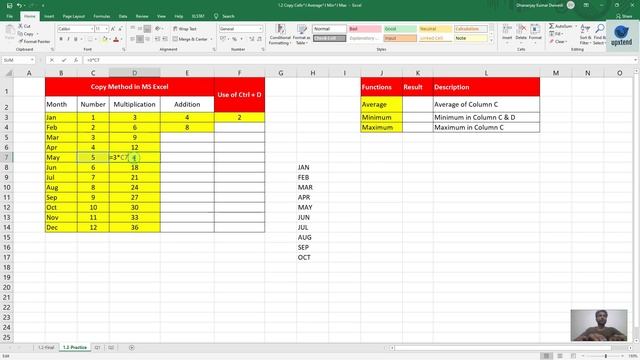640x360 pixels.
Task: Apply the Bad cell style
Action: coord(365,29)
